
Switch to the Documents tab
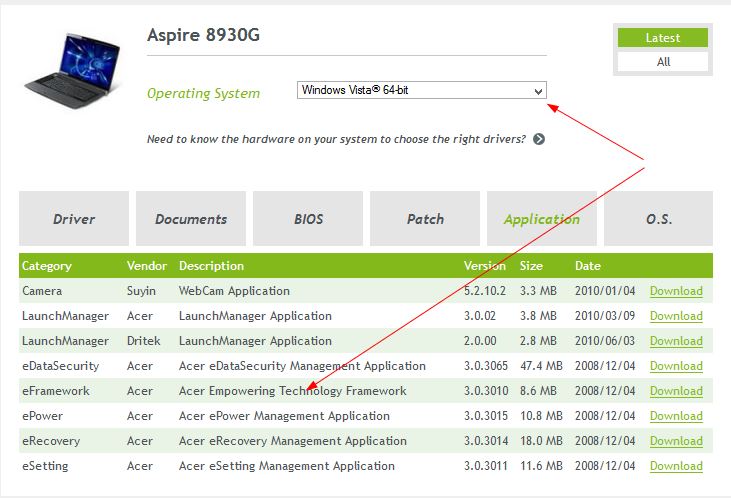click(191, 218)
